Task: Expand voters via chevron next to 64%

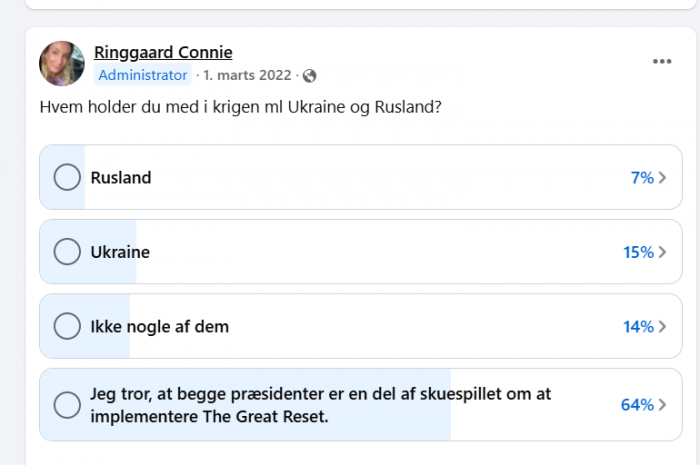Action: tap(662, 405)
